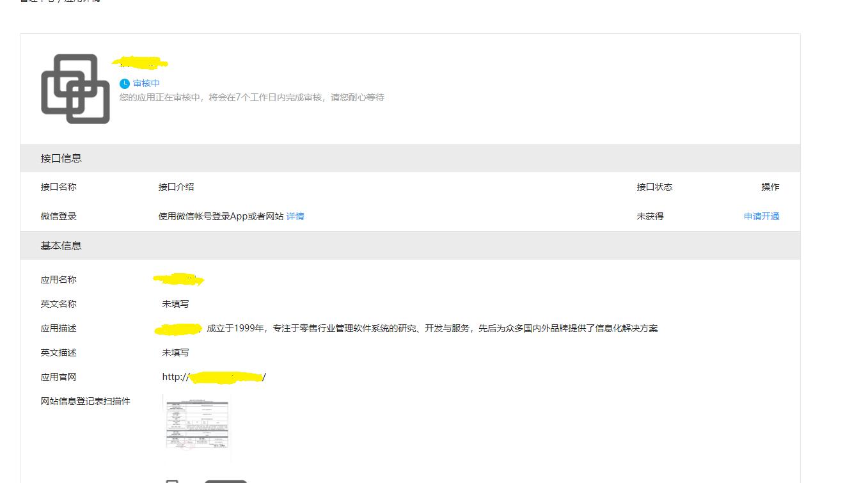Click 申请开通 for 微信登录 interface
The width and height of the screenshot is (868, 483).
point(762,216)
